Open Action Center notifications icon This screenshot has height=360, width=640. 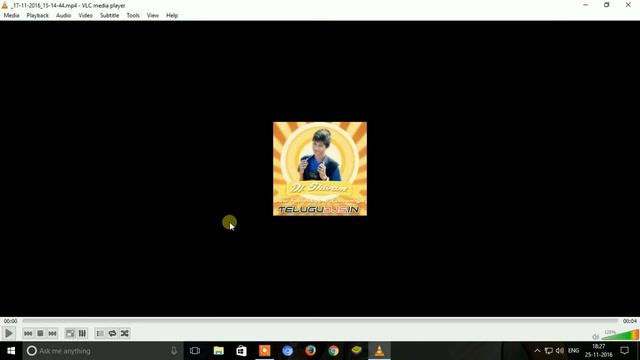coord(625,351)
